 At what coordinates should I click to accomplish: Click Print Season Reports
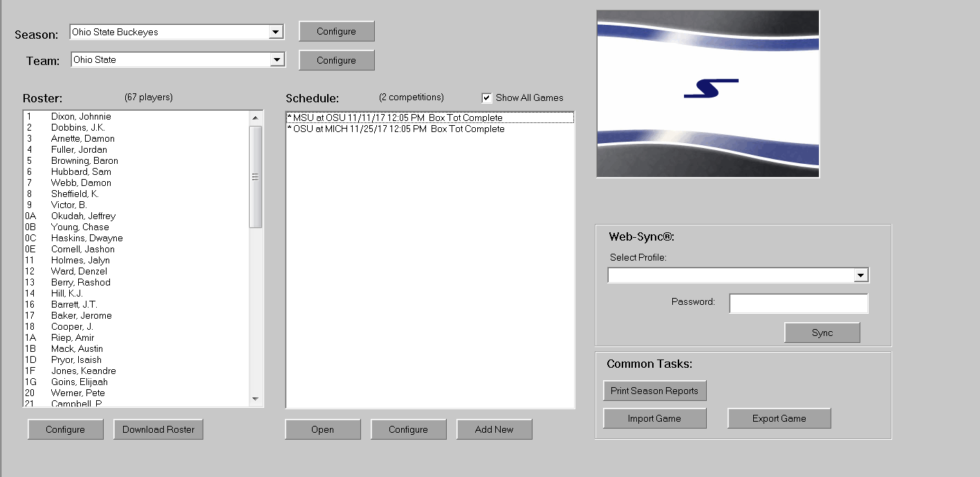[654, 391]
